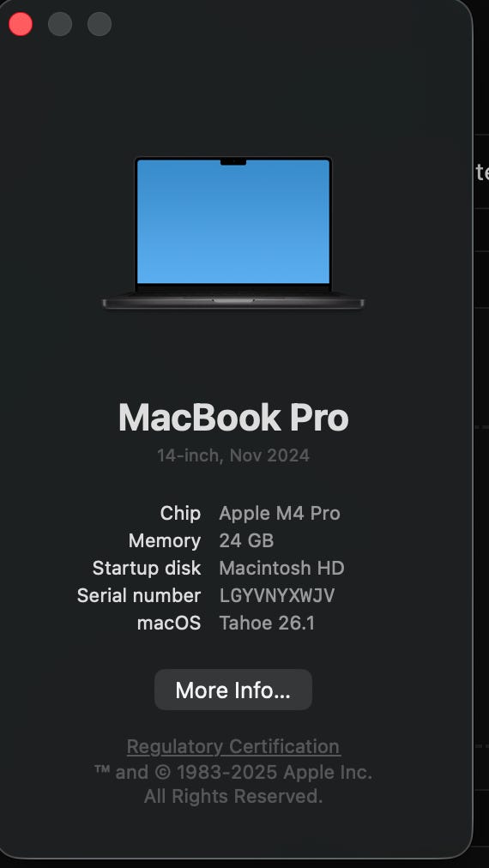Open the Regulatory Certification link
The width and height of the screenshot is (489, 868).
click(233, 746)
